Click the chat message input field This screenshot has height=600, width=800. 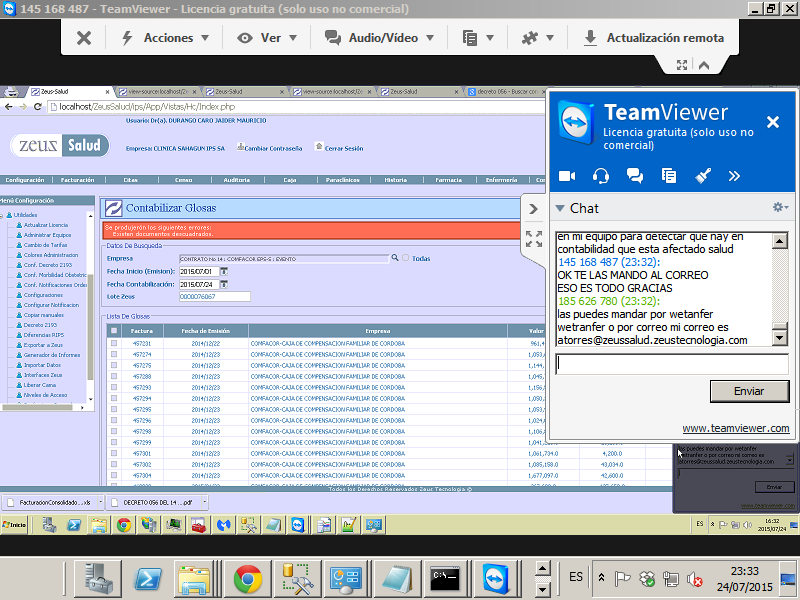pyautogui.click(x=672, y=364)
